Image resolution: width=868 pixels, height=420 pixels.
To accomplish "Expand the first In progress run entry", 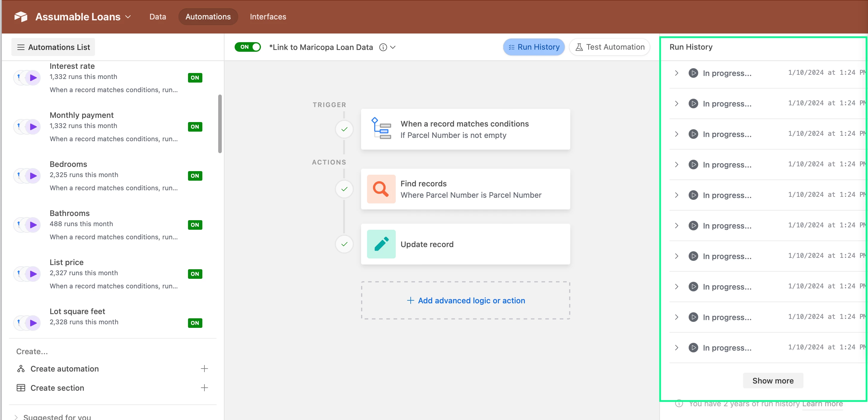I will click(676, 73).
